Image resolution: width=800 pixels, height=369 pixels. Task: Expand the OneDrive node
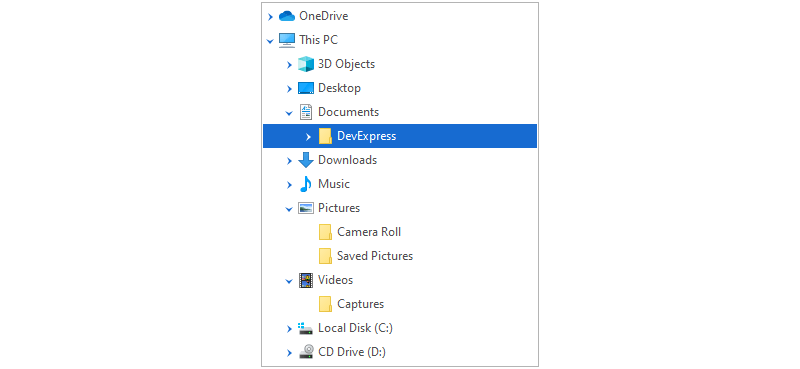270,17
